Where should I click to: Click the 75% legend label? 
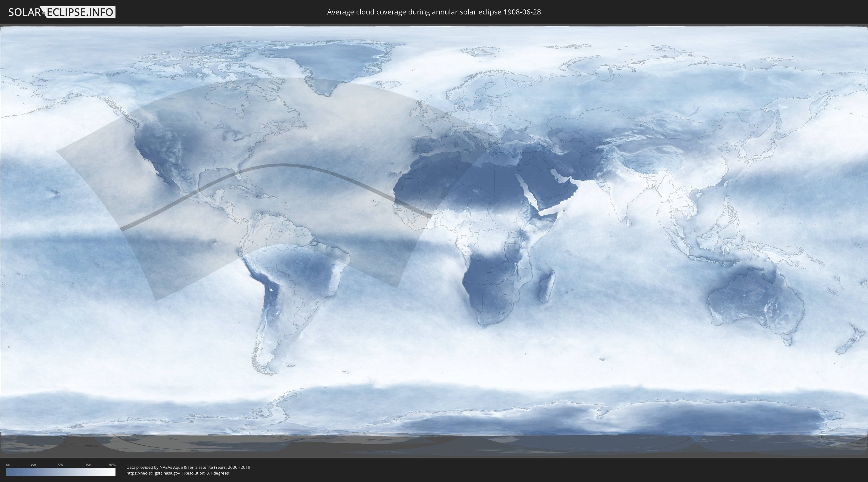pos(88,465)
